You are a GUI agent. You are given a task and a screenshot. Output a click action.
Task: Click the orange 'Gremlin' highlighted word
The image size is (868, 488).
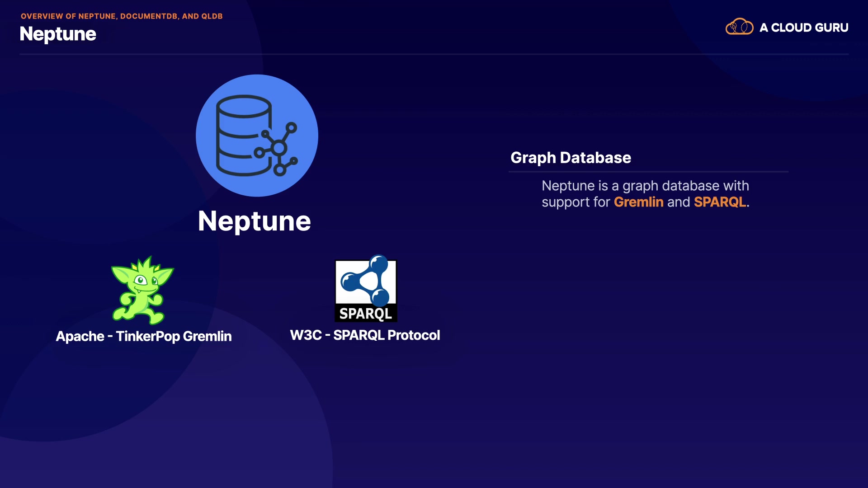(638, 202)
